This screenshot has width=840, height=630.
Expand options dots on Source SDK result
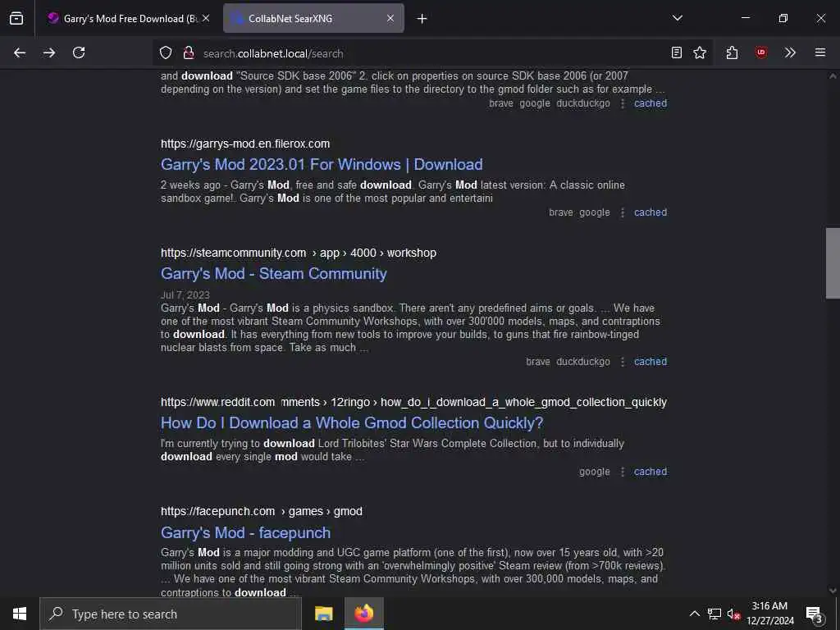(623, 104)
